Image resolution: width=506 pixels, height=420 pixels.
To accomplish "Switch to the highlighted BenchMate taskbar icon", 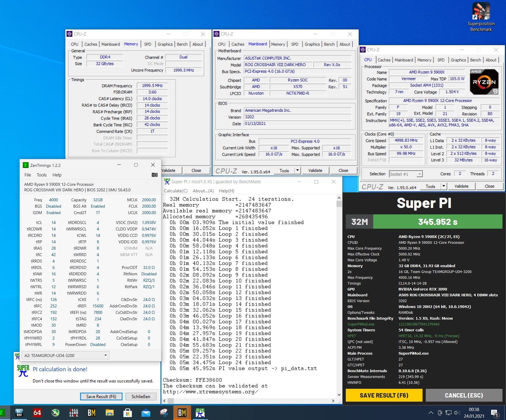I will tap(182, 412).
